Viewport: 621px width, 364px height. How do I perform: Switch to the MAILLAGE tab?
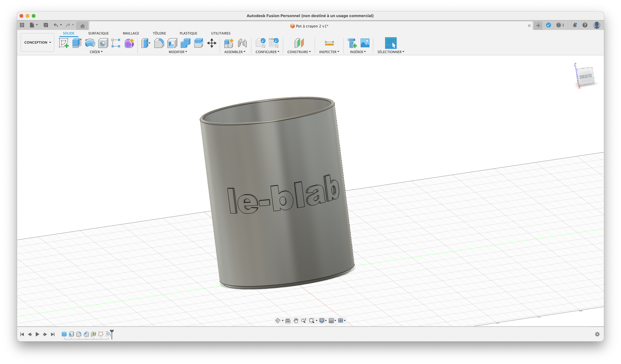click(131, 33)
